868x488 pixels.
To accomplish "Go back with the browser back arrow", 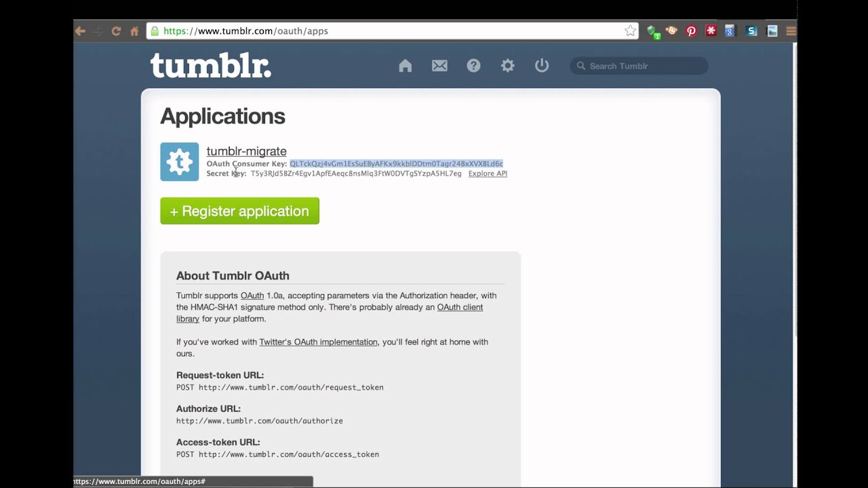I will [x=80, y=31].
